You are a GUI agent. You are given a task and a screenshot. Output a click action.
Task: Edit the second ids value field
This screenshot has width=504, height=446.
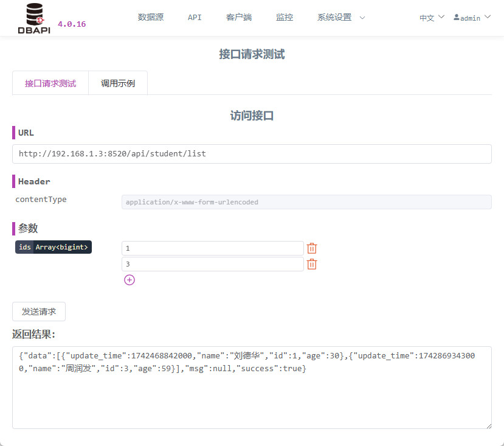(213, 264)
